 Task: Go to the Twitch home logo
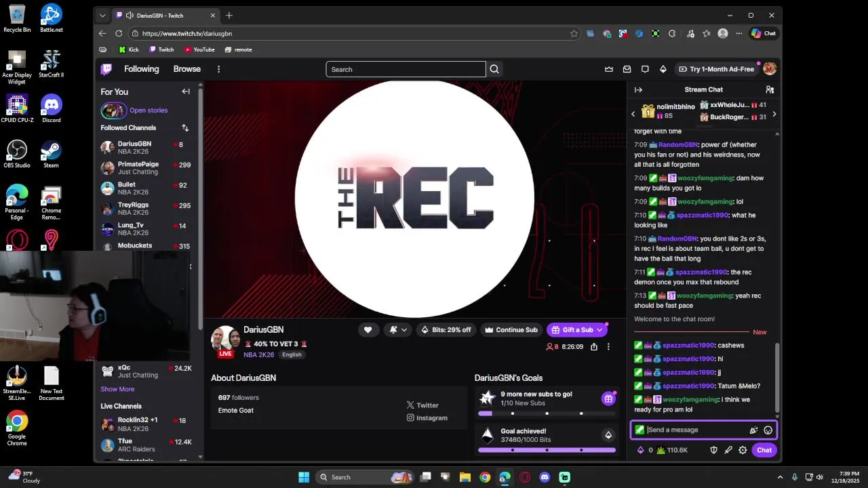106,69
